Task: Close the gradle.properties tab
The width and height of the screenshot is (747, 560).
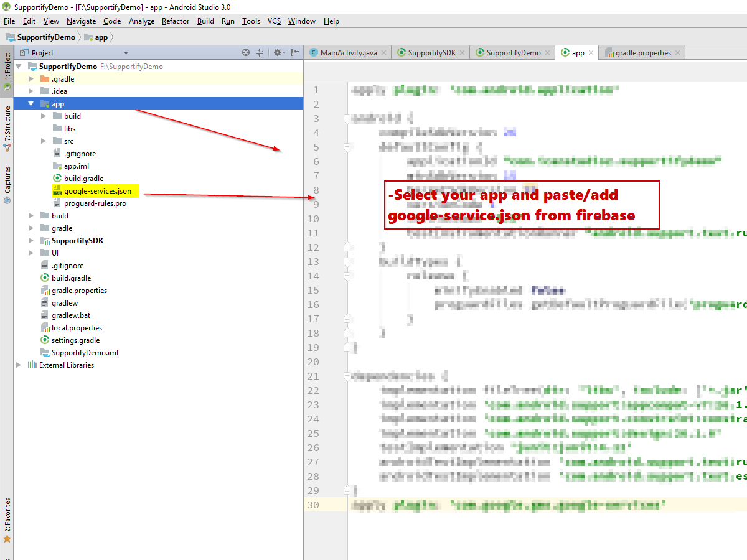Action: tap(677, 53)
